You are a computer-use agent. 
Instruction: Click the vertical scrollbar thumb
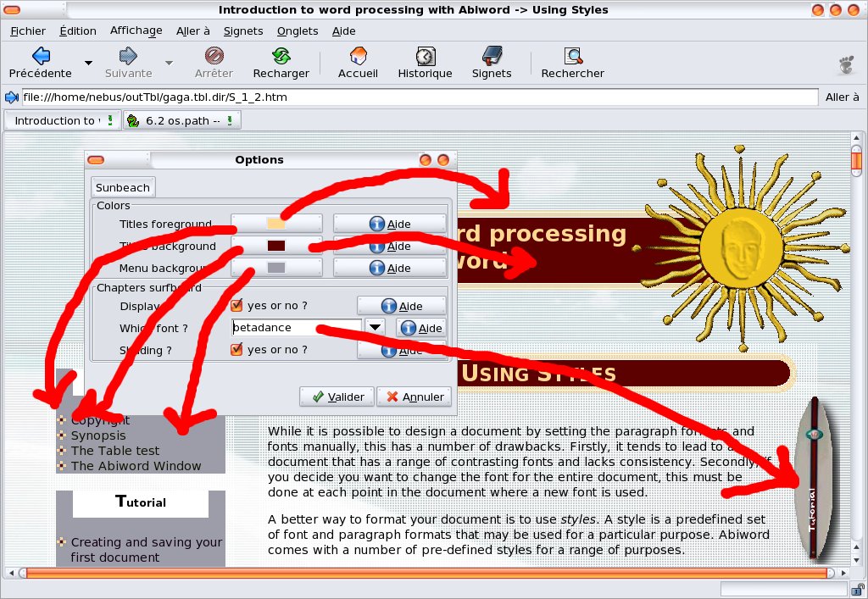point(856,160)
